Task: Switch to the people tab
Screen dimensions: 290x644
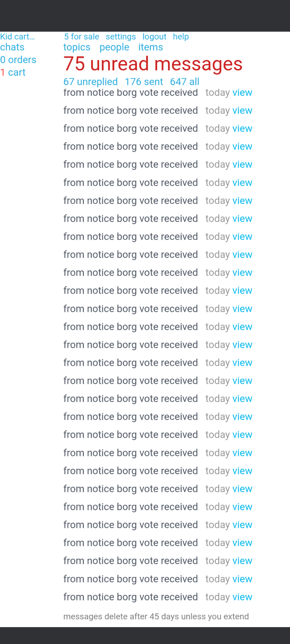Action: pyautogui.click(x=114, y=47)
